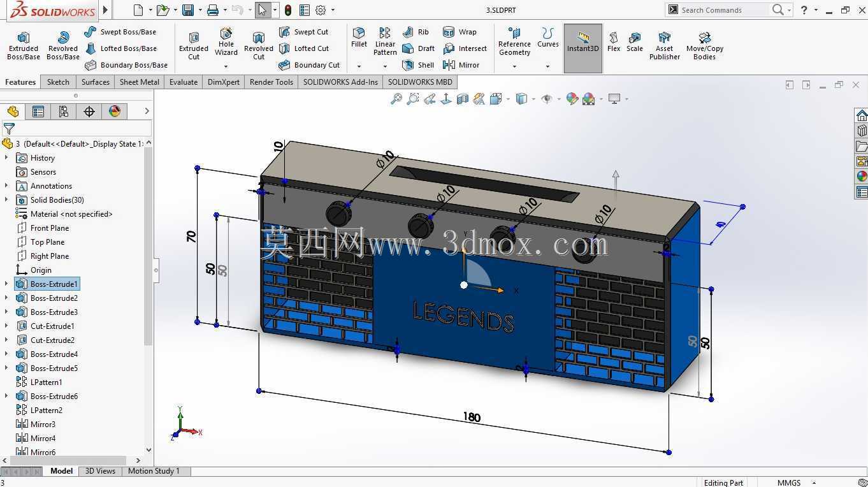868x487 pixels.
Task: Click the Rebuild traffic light icon
Action: pyautogui.click(x=288, y=10)
